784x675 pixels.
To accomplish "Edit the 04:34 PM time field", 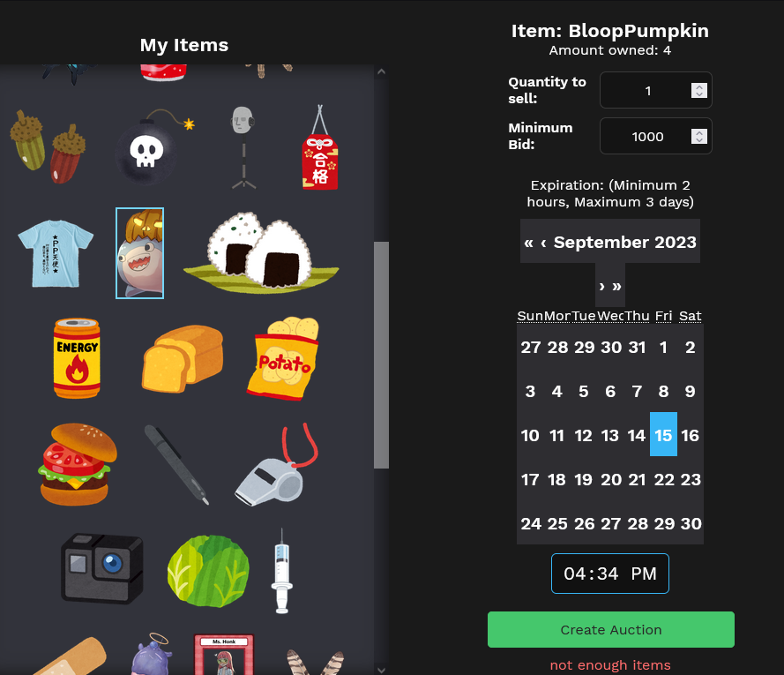I will [x=610, y=574].
